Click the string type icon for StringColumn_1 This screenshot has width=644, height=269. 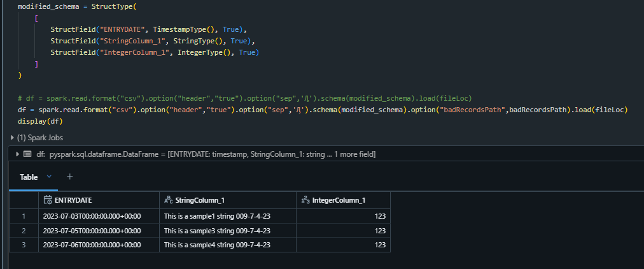coord(169,200)
